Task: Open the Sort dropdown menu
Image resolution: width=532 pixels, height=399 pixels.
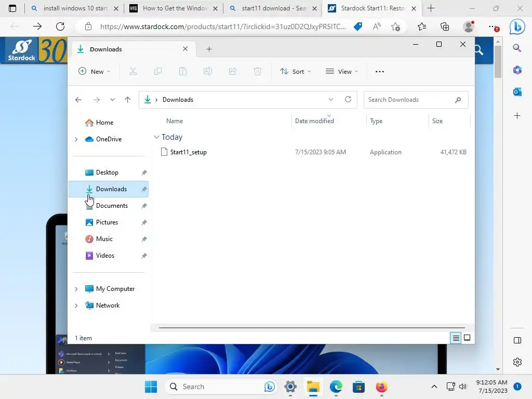Action: tap(295, 72)
